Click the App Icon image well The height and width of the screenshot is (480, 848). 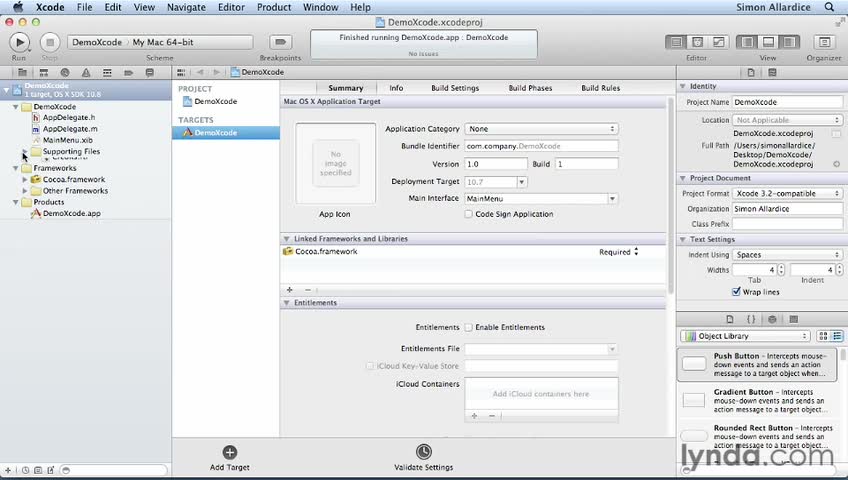(335, 163)
